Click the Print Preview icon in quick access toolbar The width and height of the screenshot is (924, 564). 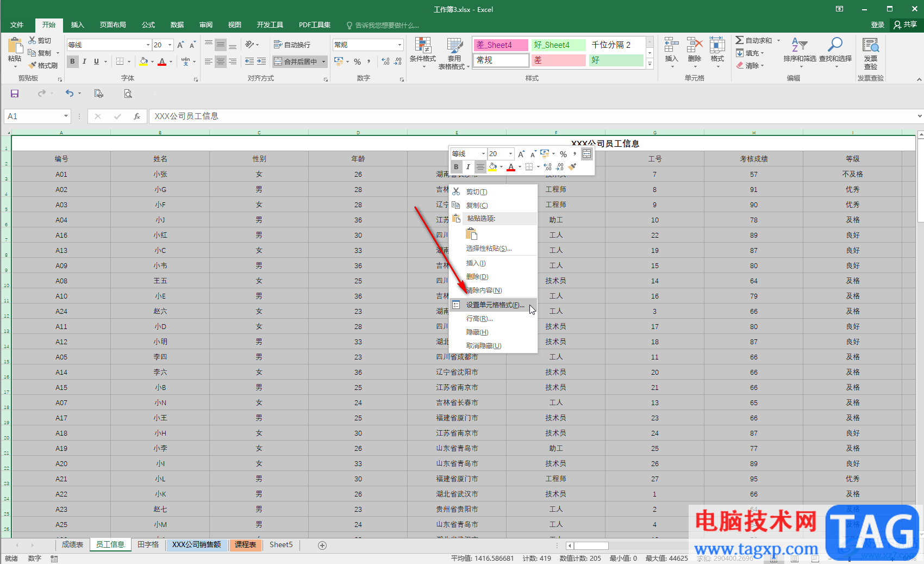click(x=128, y=94)
